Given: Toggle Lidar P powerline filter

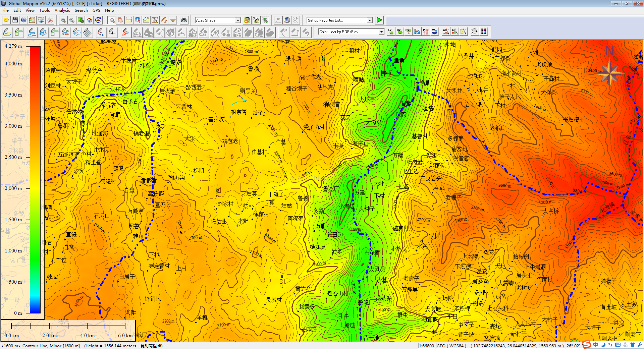Looking at the screenshot, I should [x=426, y=32].
